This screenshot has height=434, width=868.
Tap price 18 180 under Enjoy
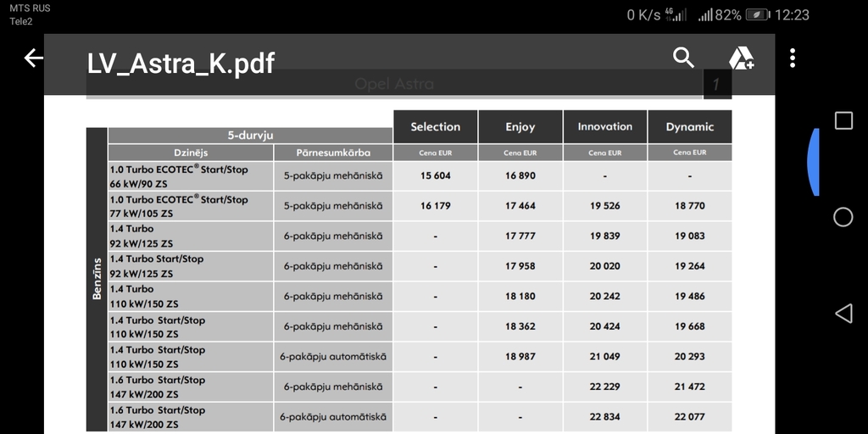click(520, 296)
